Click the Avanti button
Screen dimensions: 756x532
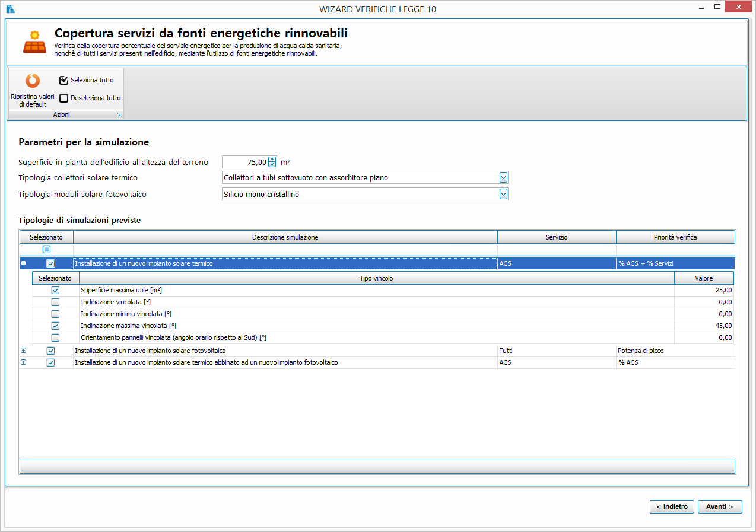coord(719,506)
